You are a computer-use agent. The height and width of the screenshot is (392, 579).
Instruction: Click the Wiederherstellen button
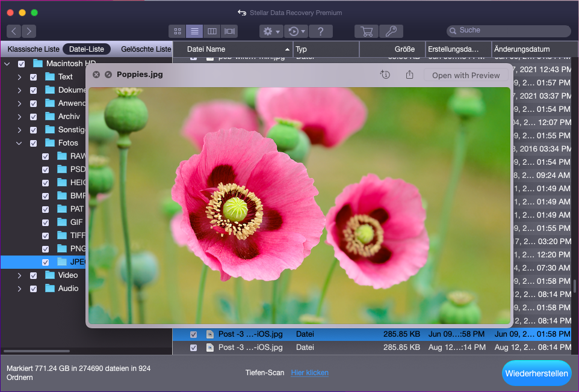tap(536, 373)
